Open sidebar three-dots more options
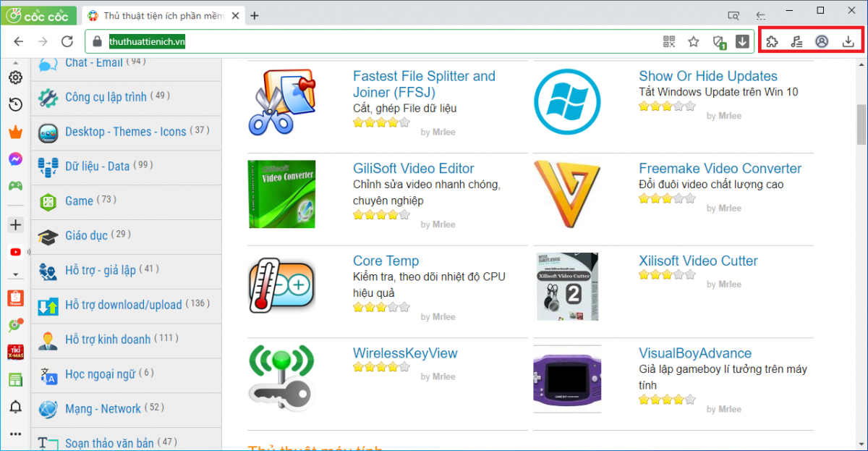Image resolution: width=868 pixels, height=451 pixels. [x=15, y=434]
